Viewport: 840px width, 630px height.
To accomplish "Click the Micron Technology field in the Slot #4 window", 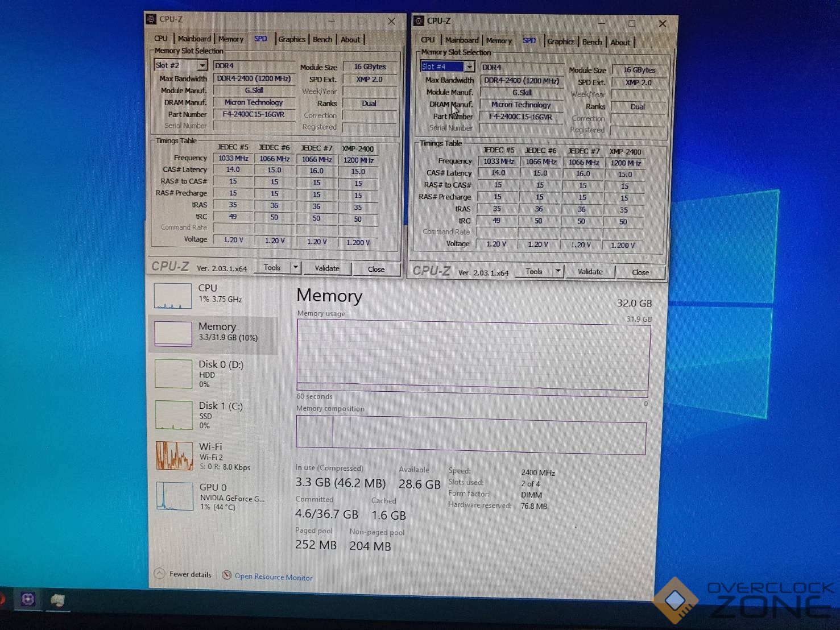I will (521, 105).
